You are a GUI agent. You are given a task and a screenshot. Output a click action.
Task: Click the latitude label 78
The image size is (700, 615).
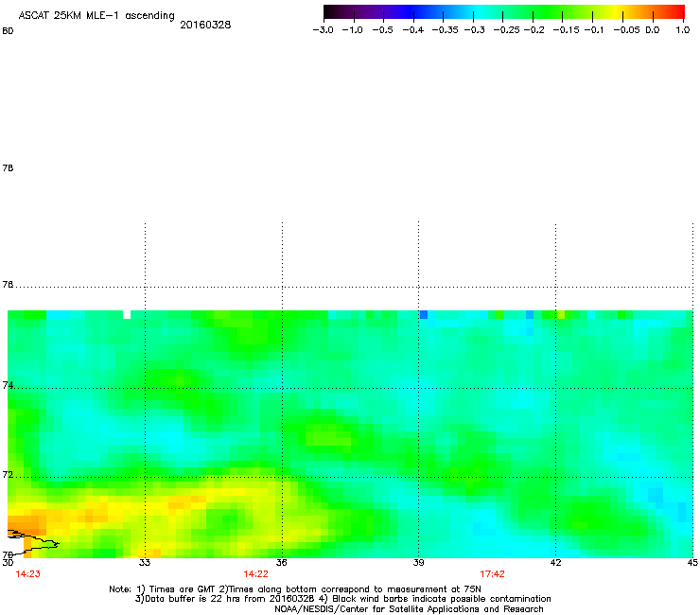pyautogui.click(x=8, y=167)
